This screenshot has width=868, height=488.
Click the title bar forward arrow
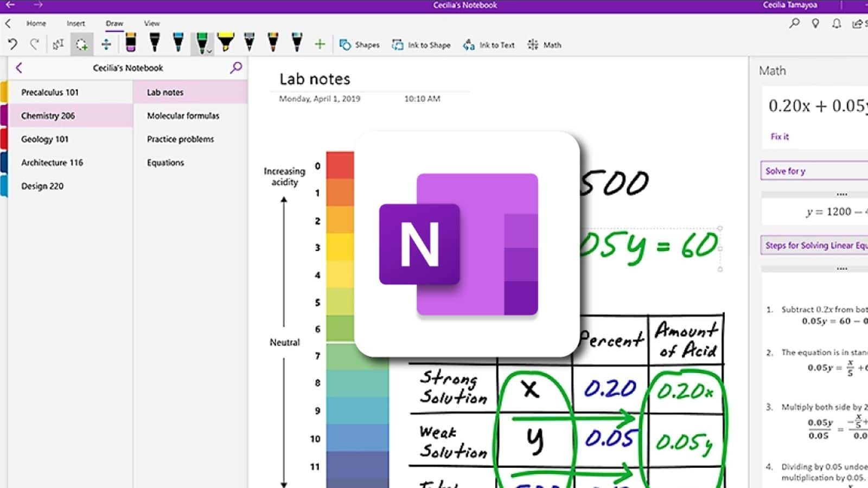pos(37,5)
